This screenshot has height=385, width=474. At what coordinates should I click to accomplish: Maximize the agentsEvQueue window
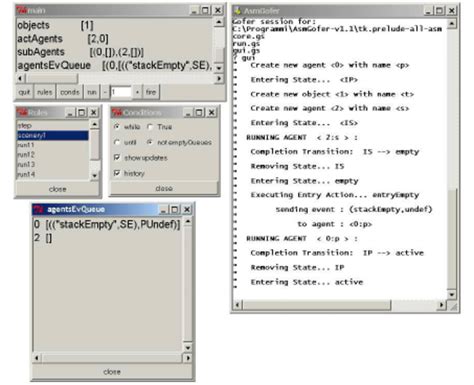pos(175,209)
